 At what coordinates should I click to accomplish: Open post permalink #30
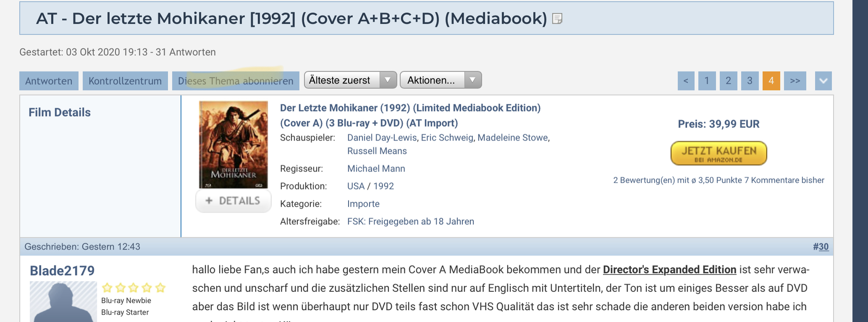point(821,247)
